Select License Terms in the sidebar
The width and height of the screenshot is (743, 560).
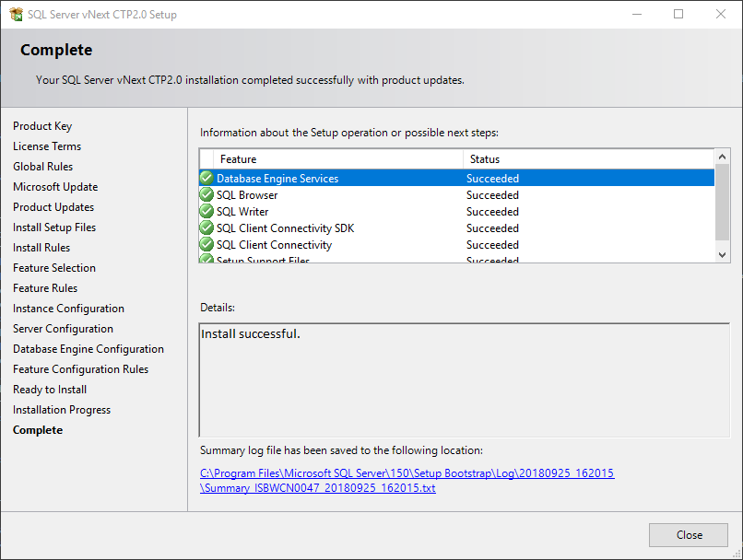pos(47,146)
